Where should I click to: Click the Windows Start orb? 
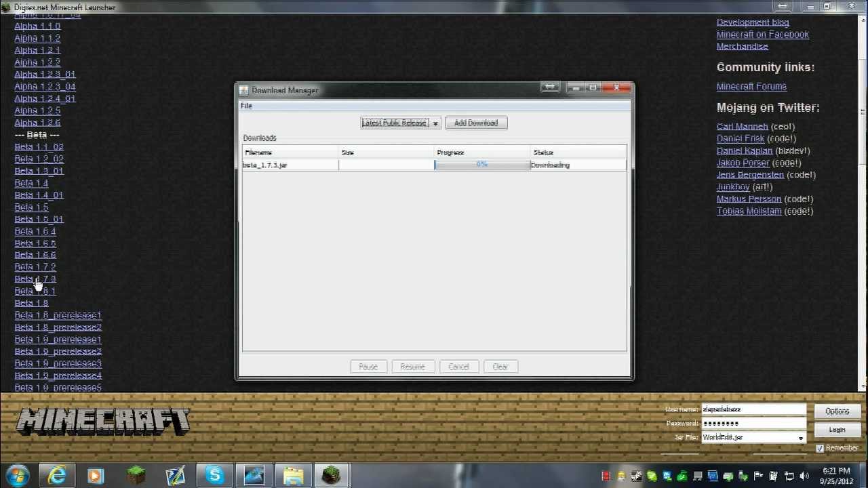point(17,475)
